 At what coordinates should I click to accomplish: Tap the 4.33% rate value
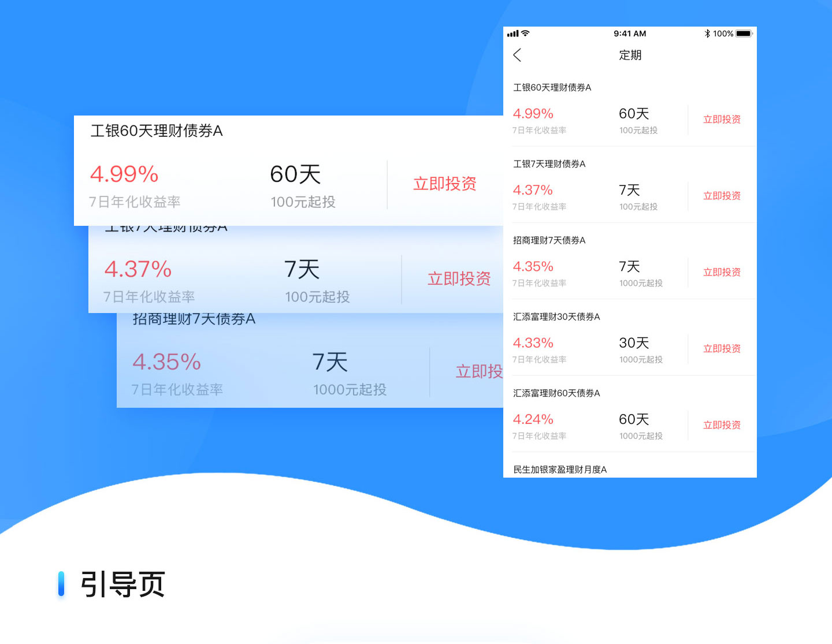pos(533,343)
